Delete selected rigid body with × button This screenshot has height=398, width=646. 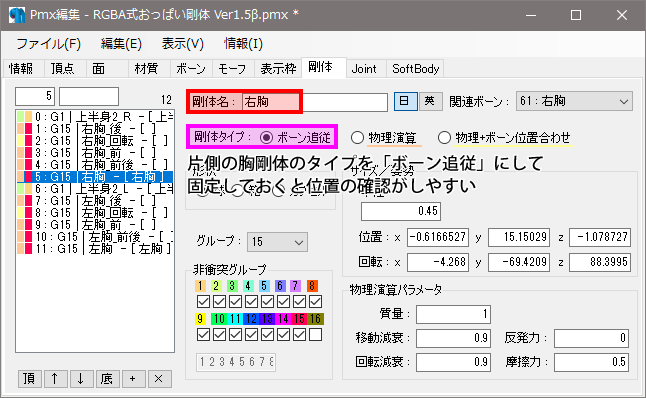coord(159,378)
